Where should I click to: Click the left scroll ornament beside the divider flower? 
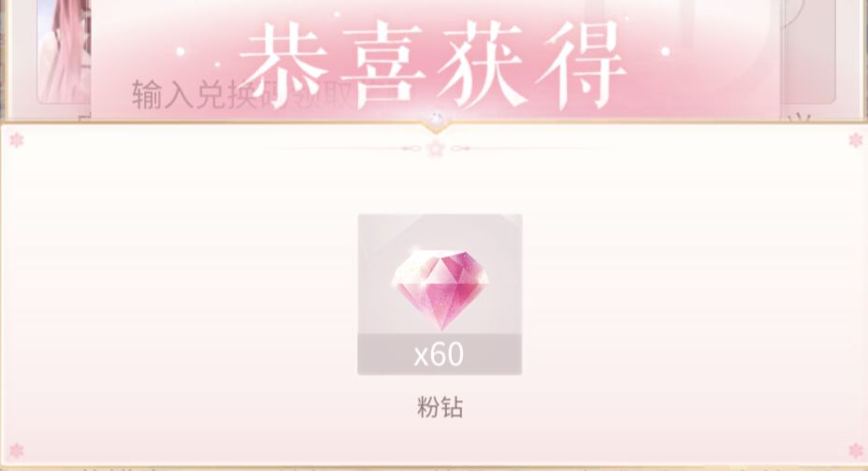tap(412, 149)
